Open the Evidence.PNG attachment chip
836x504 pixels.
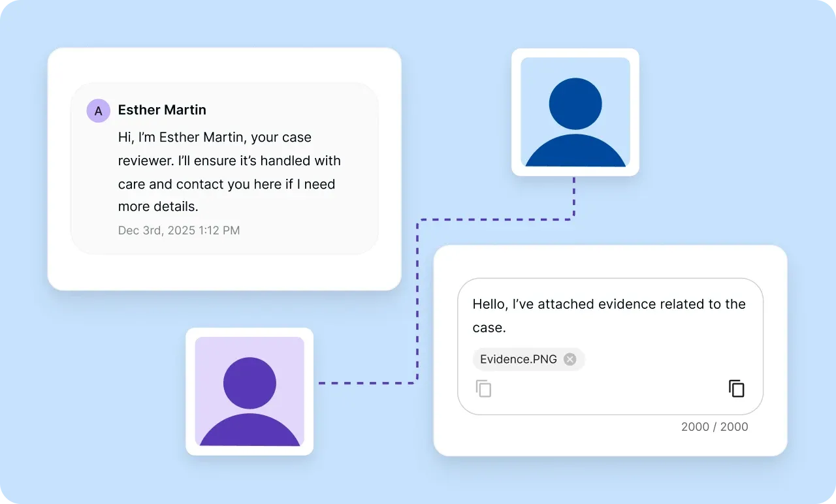[518, 359]
